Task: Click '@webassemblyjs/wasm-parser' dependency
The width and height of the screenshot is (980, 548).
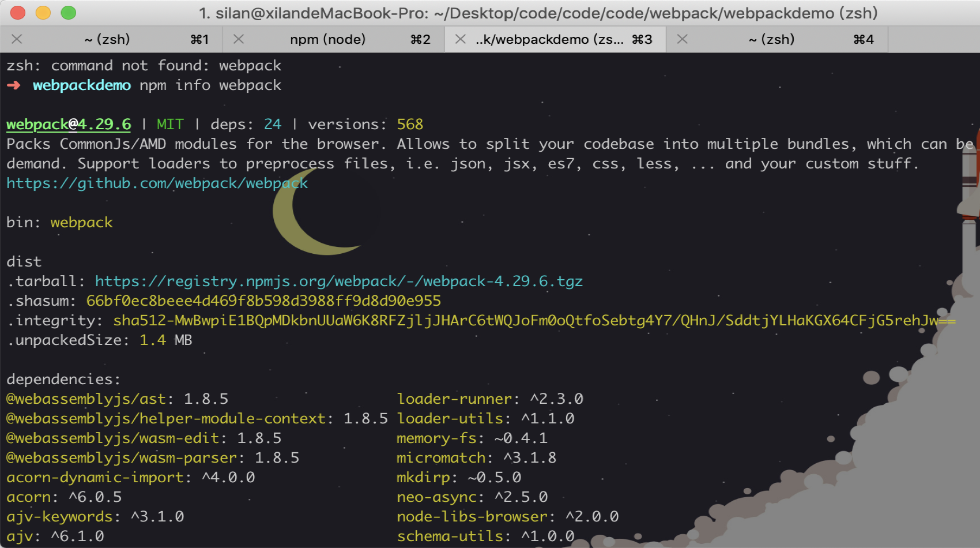Action: tap(122, 458)
